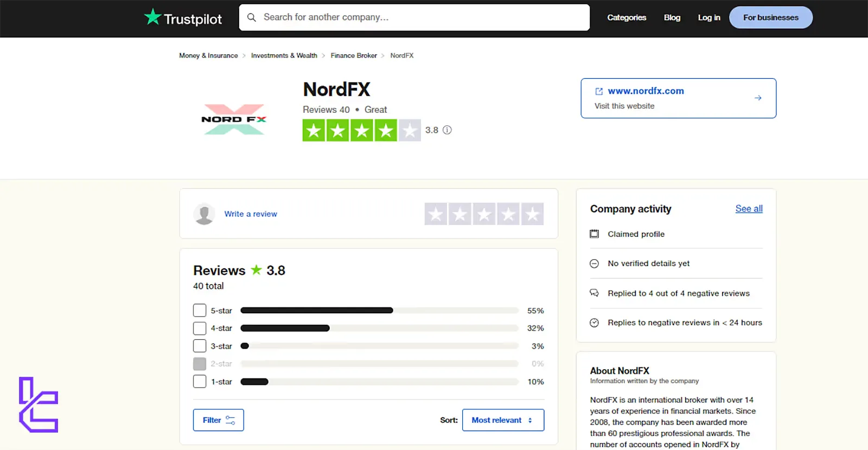Click the Filter button
The image size is (868, 450).
click(x=219, y=420)
